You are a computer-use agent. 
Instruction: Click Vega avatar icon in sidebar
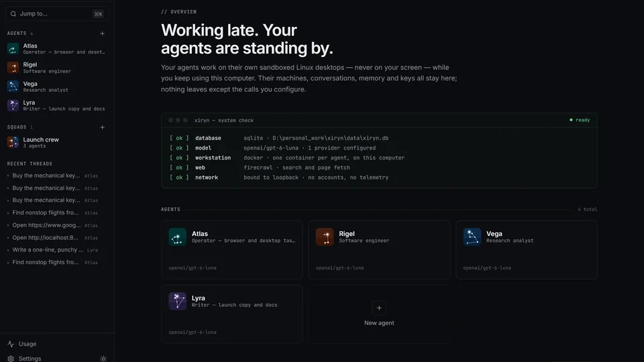pyautogui.click(x=13, y=86)
